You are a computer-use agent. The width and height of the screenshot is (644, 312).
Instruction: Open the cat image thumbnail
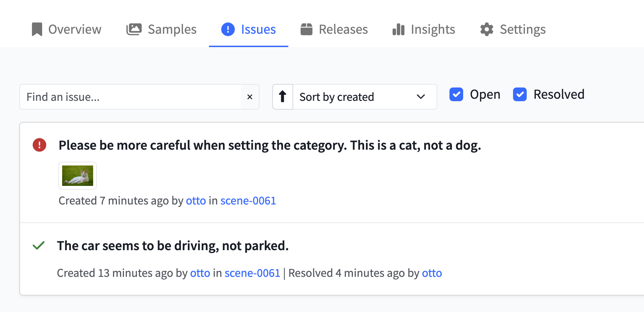tap(78, 176)
